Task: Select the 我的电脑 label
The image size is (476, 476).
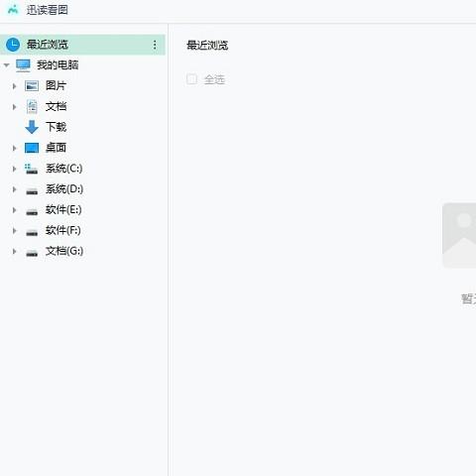Action: click(x=58, y=65)
